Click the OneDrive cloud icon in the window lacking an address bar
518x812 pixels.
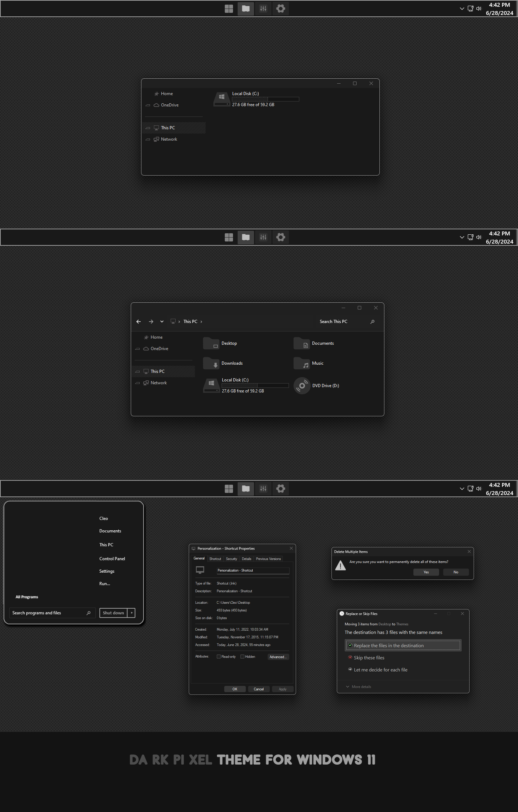pos(156,105)
